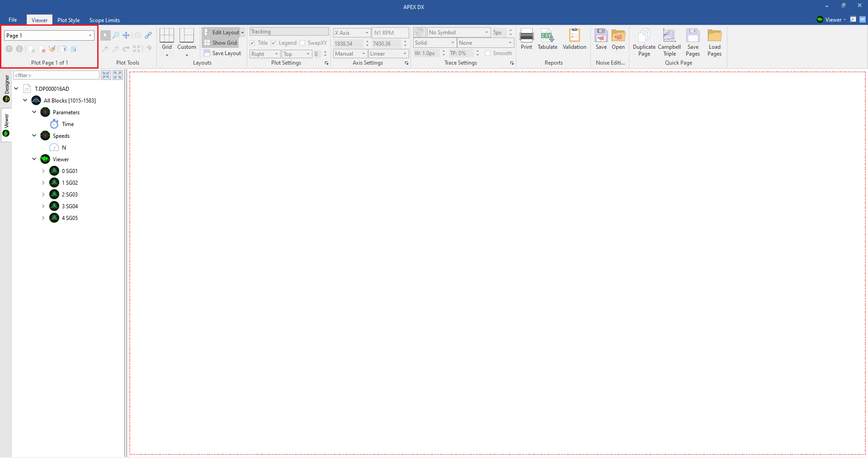Expand the 4 SG05 tree node
Image resolution: width=868 pixels, height=458 pixels.
click(43, 218)
